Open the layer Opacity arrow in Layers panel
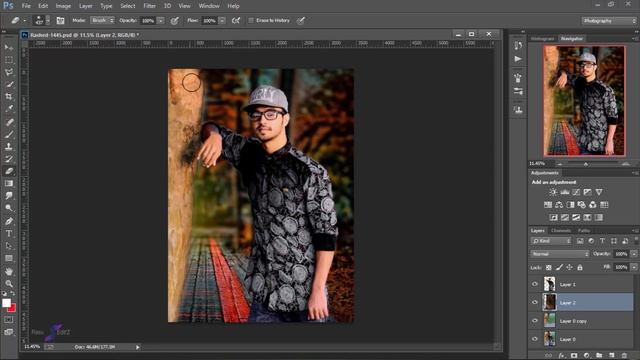Viewport: 640px width, 360px height. (634, 254)
